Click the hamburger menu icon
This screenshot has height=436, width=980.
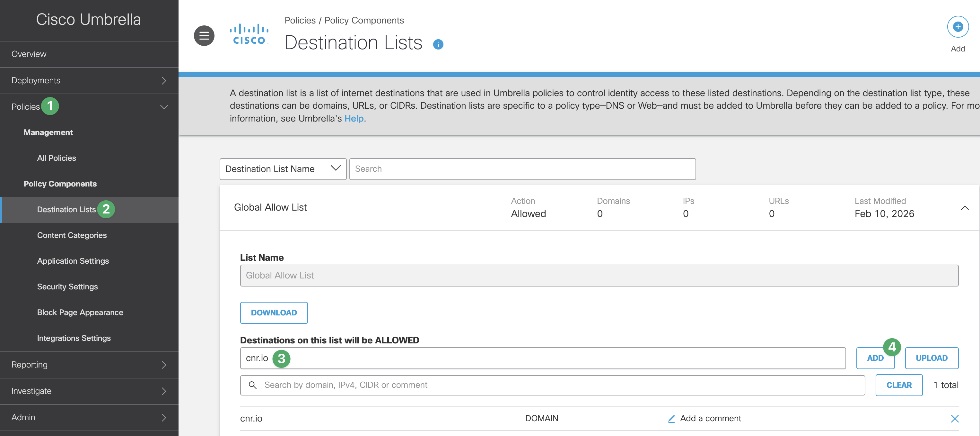point(204,36)
